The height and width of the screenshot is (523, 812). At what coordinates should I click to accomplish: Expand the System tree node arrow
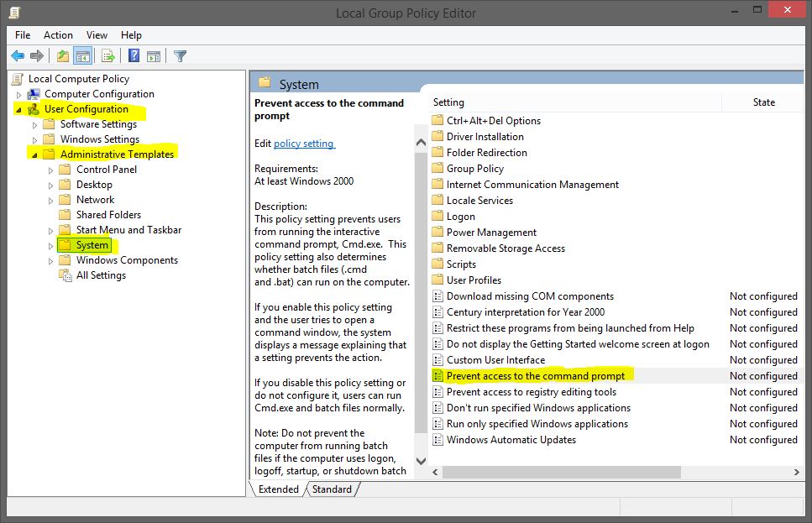pyautogui.click(x=50, y=246)
